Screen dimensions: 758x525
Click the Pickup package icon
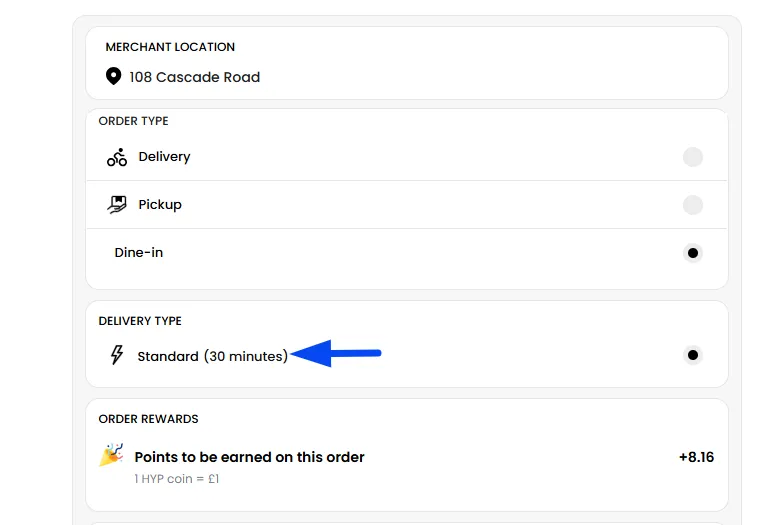(117, 205)
